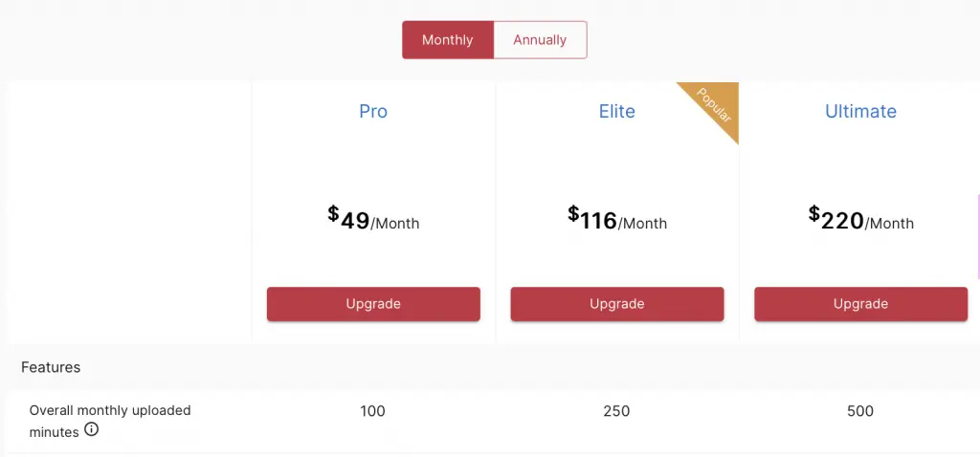Click the $220/Month price
Image resolution: width=980 pixels, height=457 pixels.
[x=860, y=220]
